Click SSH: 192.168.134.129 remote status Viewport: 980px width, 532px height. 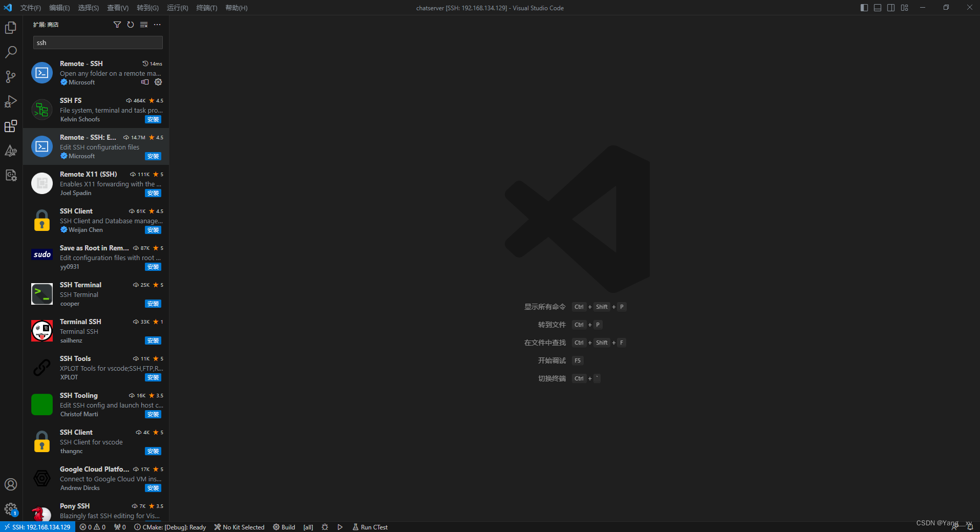(x=37, y=527)
